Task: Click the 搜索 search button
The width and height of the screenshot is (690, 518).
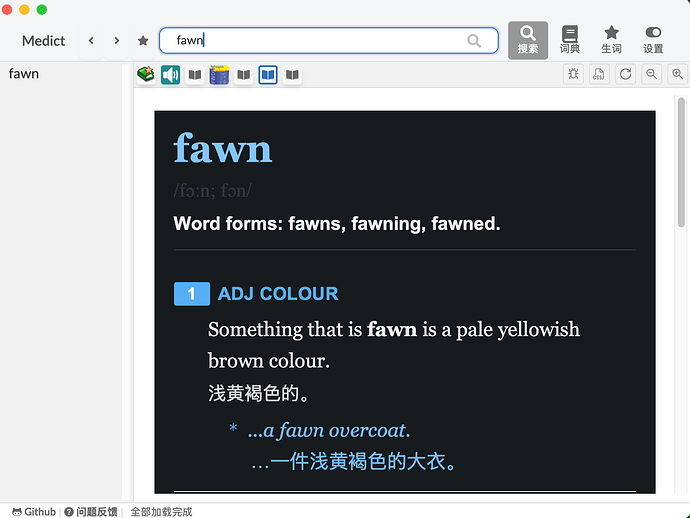Action: [528, 40]
